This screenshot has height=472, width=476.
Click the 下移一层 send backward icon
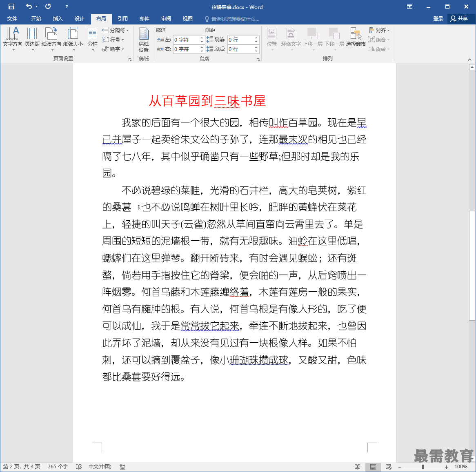(x=334, y=39)
